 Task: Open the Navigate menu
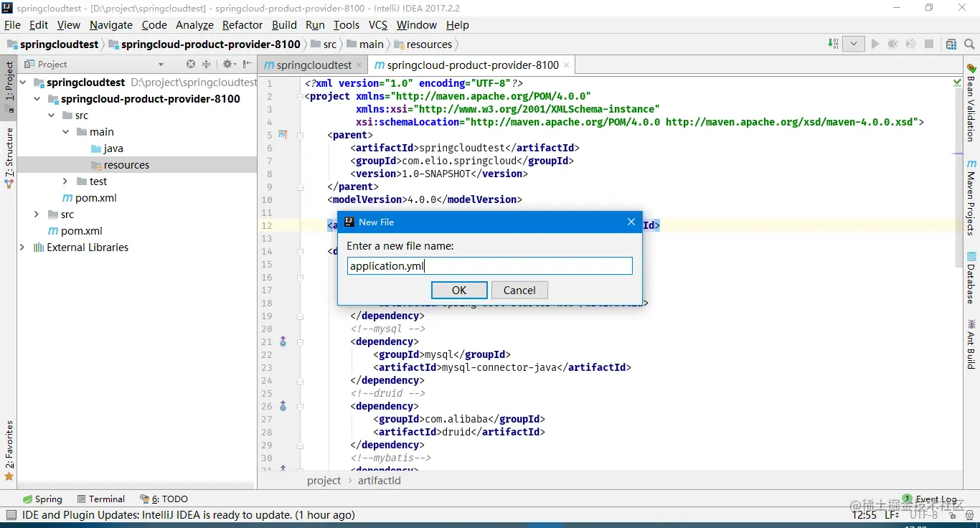111,24
